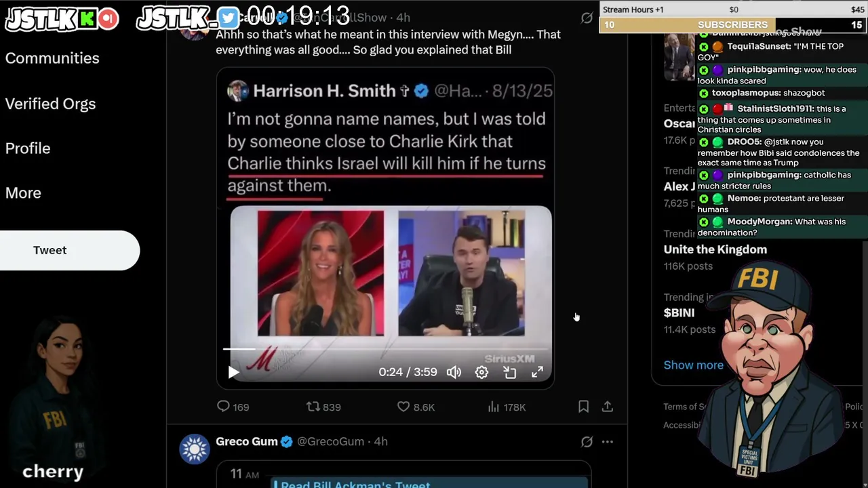Expand the More sidebar menu
This screenshot has height=488, width=868.
[23, 193]
